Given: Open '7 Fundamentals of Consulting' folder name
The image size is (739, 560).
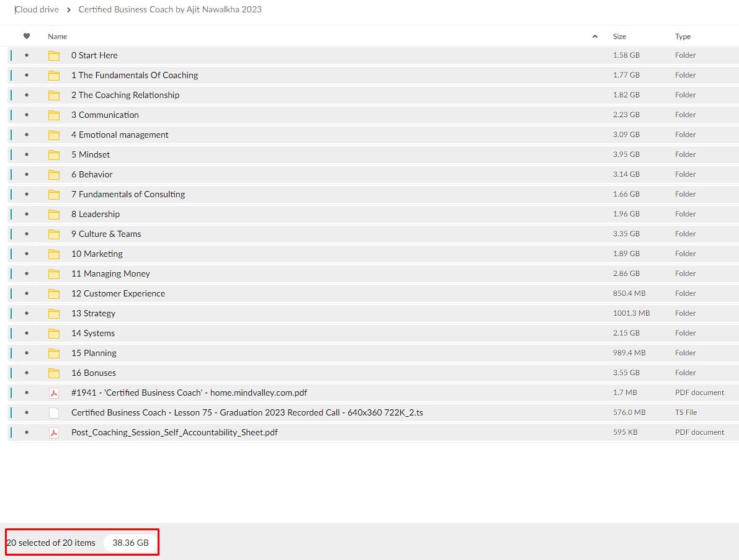Looking at the screenshot, I should [x=128, y=195].
